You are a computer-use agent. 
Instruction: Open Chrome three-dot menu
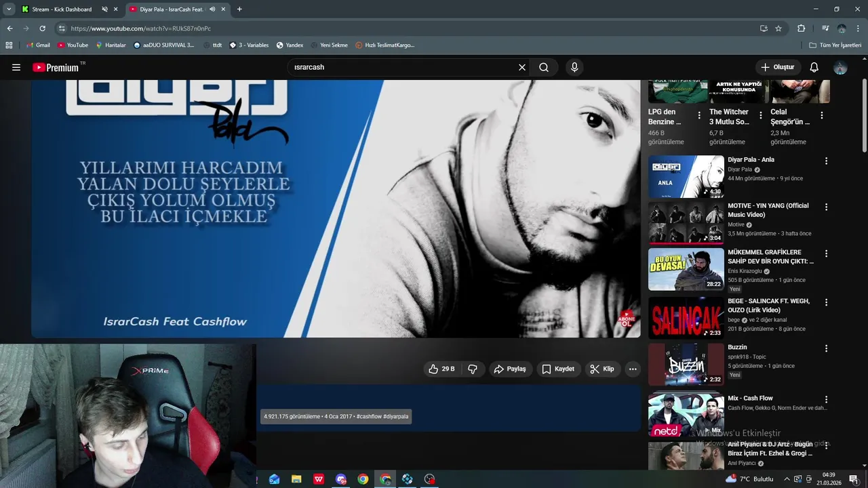pos(859,28)
